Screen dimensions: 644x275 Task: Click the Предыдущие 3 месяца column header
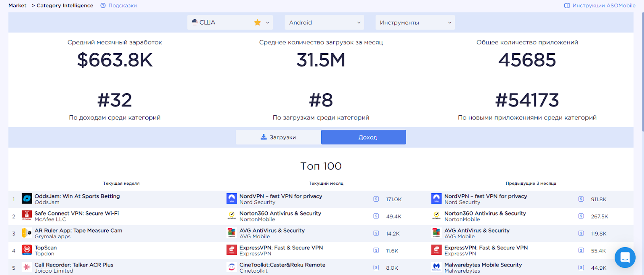click(x=531, y=183)
